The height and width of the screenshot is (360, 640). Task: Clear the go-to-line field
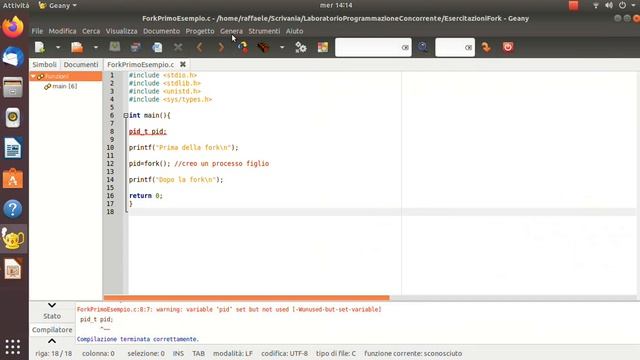(x=469, y=47)
